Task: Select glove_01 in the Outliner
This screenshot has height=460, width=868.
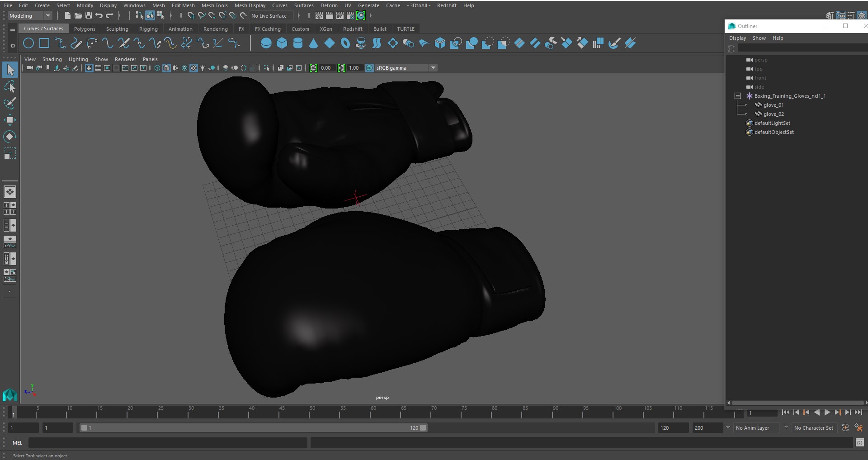Action: click(x=773, y=105)
